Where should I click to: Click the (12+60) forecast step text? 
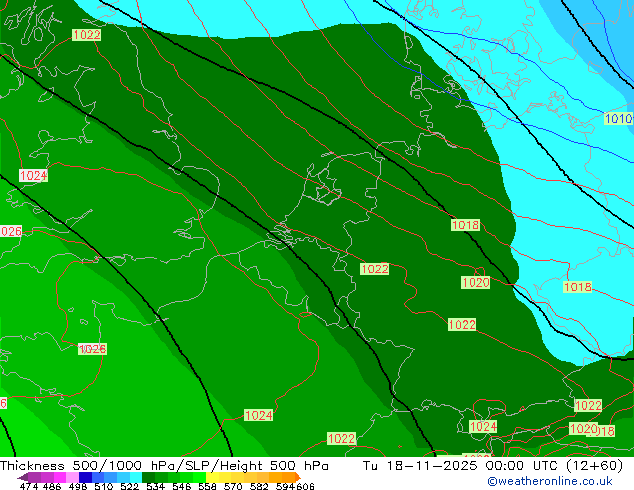tap(594, 466)
